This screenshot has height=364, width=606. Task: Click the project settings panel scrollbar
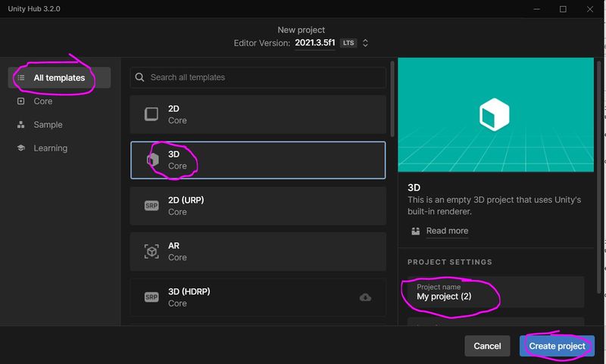599,177
